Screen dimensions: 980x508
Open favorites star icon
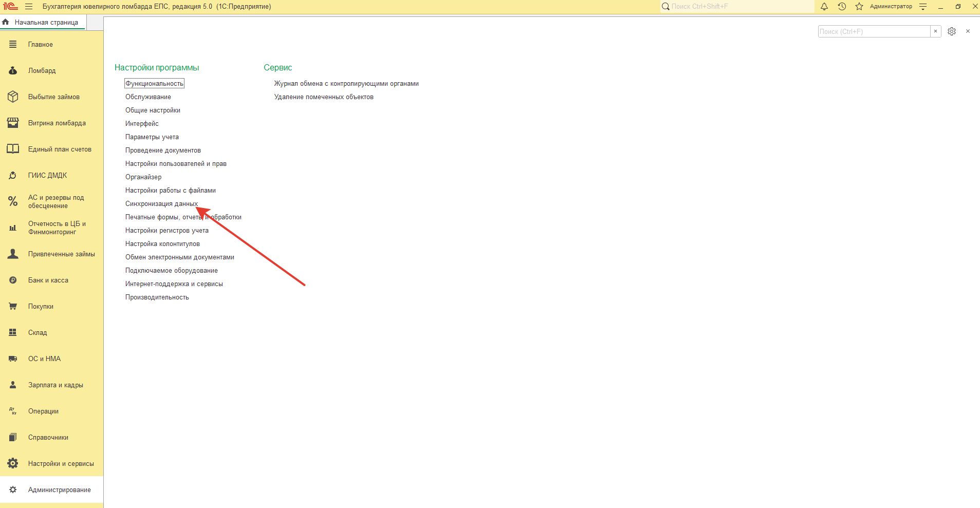[859, 7]
